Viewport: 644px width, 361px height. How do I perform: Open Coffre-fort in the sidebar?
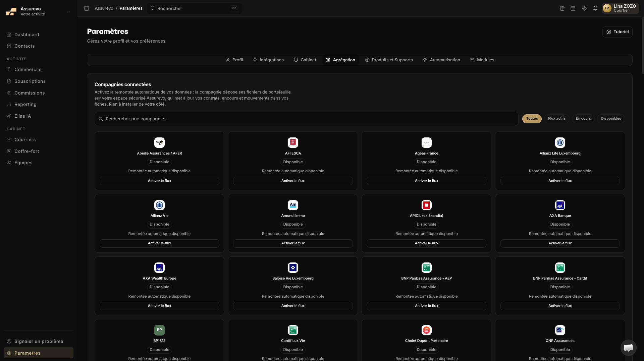pyautogui.click(x=38, y=151)
